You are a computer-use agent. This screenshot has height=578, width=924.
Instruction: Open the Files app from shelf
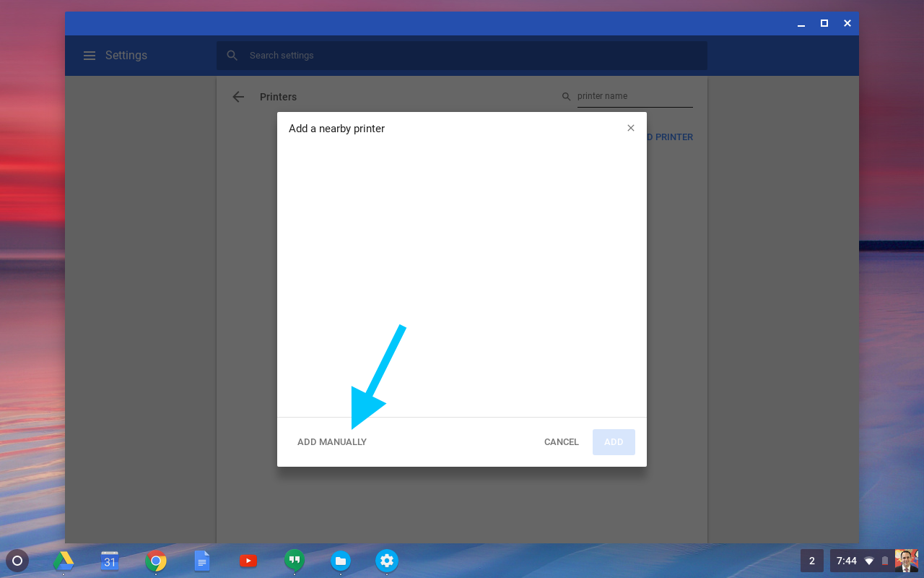click(341, 561)
